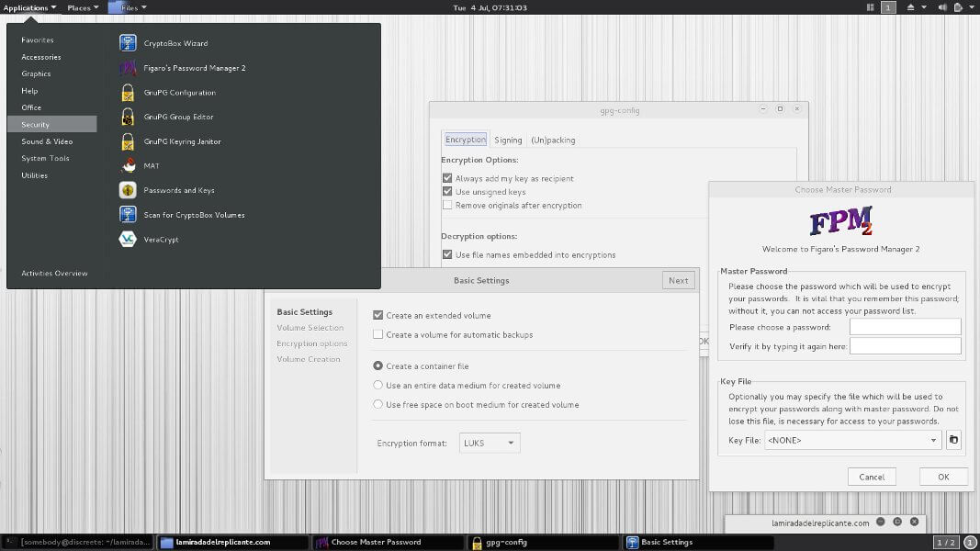Open the Encryption format LUKS dropdown
Viewport: 980px width, 551px height.
(x=490, y=444)
